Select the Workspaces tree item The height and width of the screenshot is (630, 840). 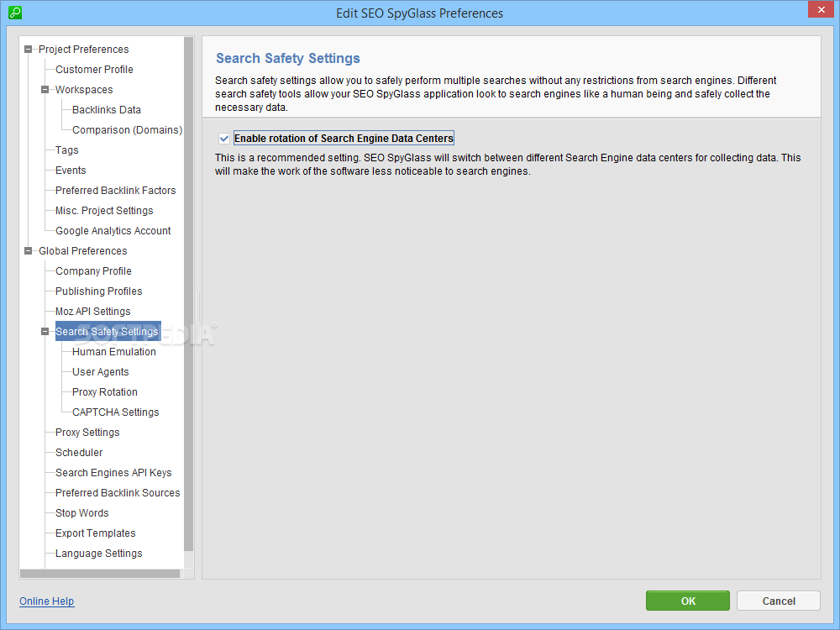point(84,90)
